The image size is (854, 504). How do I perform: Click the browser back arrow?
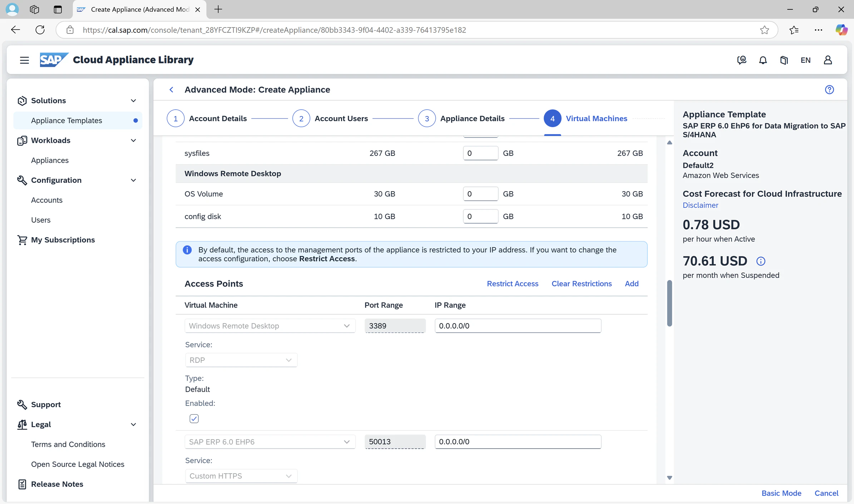[15, 30]
